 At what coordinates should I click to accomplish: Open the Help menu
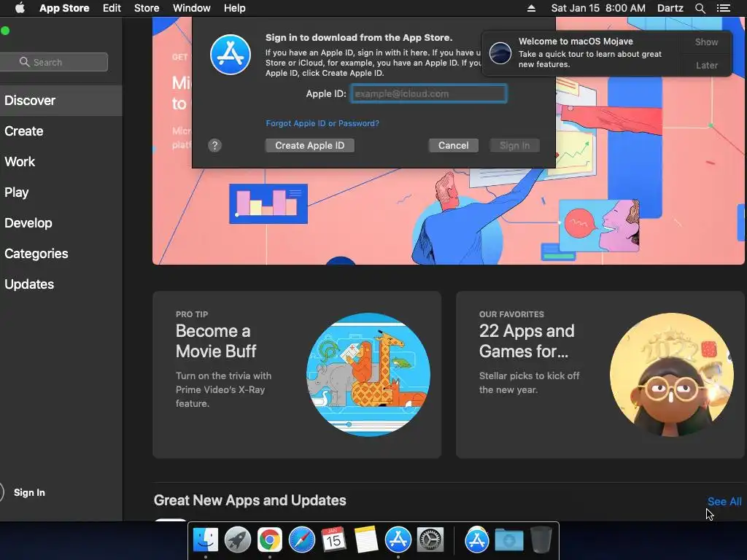click(x=235, y=8)
